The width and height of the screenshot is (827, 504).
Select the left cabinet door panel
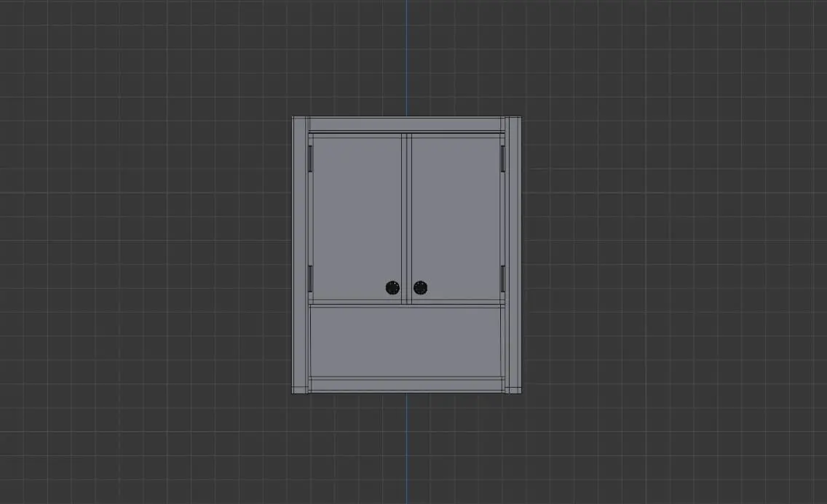click(357, 217)
